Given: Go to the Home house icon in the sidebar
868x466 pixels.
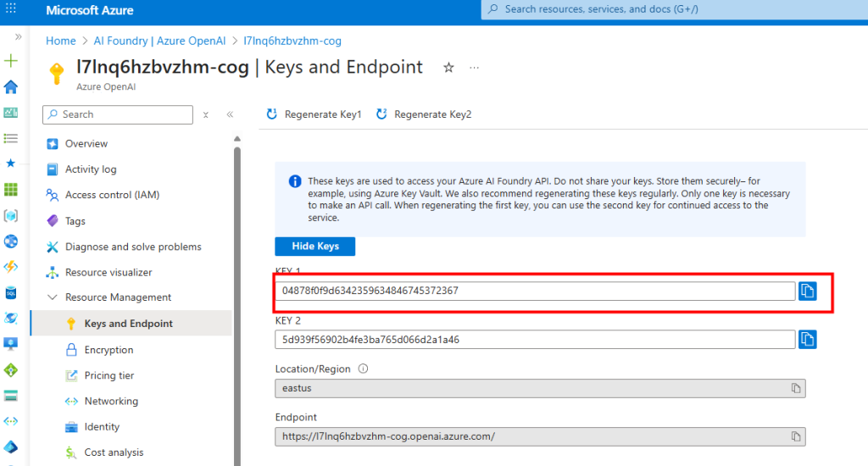Looking at the screenshot, I should click(x=10, y=87).
